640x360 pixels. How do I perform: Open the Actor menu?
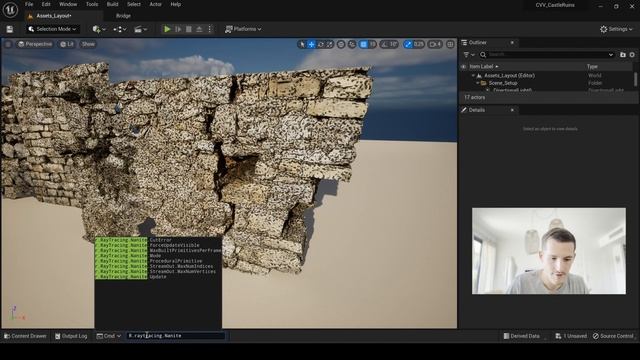click(x=156, y=4)
